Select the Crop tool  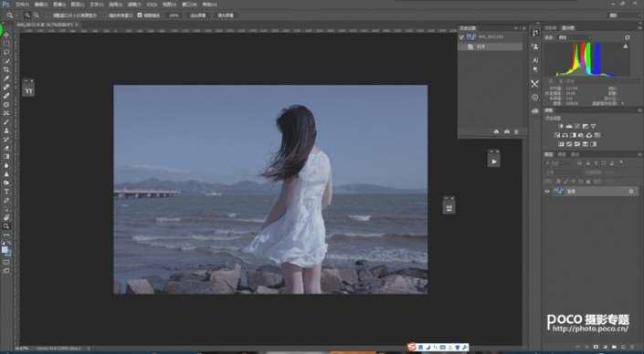click(x=6, y=69)
